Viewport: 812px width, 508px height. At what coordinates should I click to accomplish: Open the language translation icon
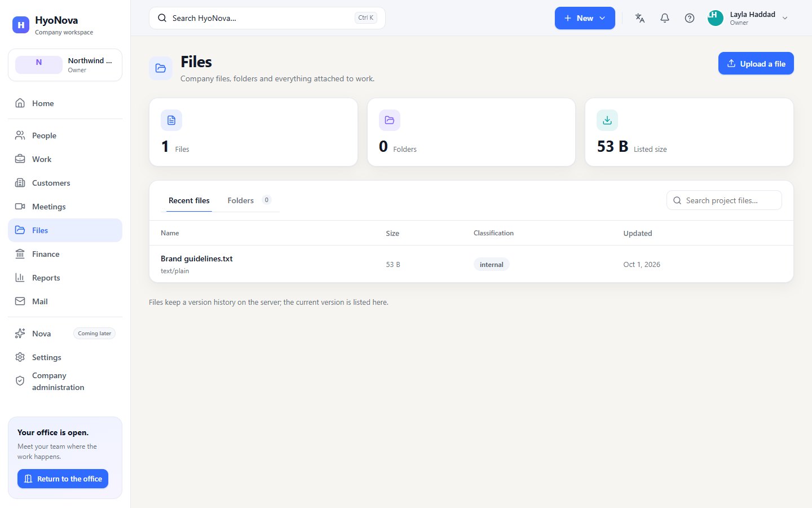[640, 18]
